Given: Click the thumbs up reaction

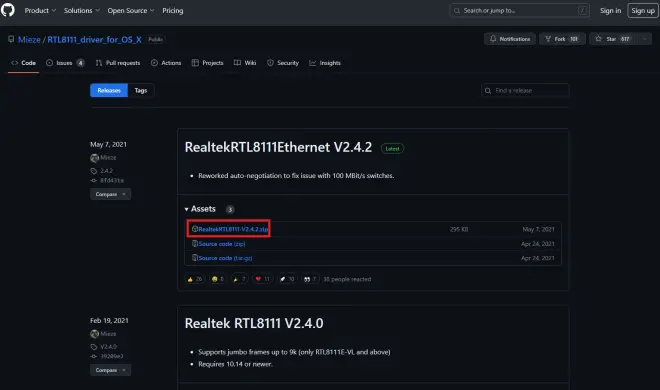Looking at the screenshot, I should 194,279.
